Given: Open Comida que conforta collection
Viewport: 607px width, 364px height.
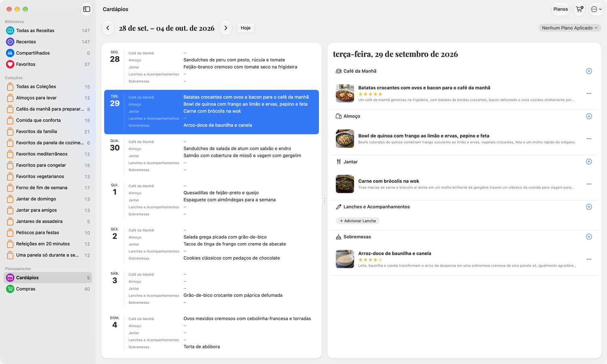Looking at the screenshot, I should click(x=48, y=121).
